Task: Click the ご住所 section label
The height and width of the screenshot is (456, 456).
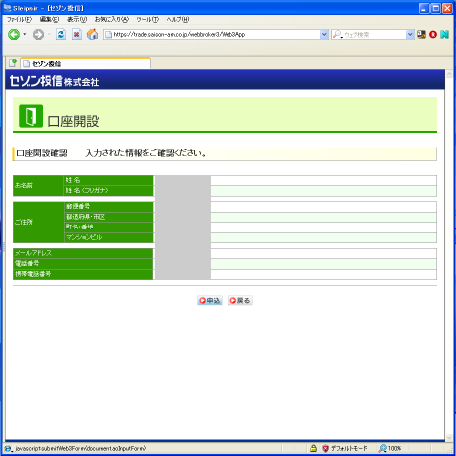Action: (x=24, y=222)
